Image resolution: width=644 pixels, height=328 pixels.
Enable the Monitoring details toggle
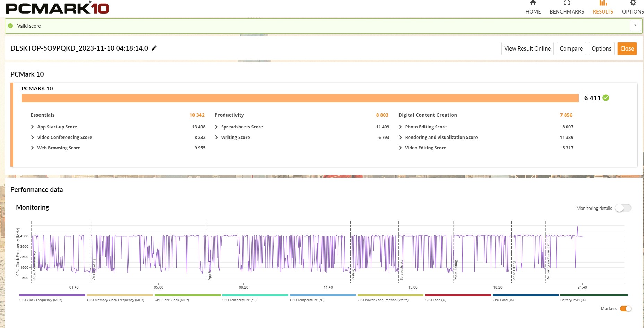pos(623,208)
